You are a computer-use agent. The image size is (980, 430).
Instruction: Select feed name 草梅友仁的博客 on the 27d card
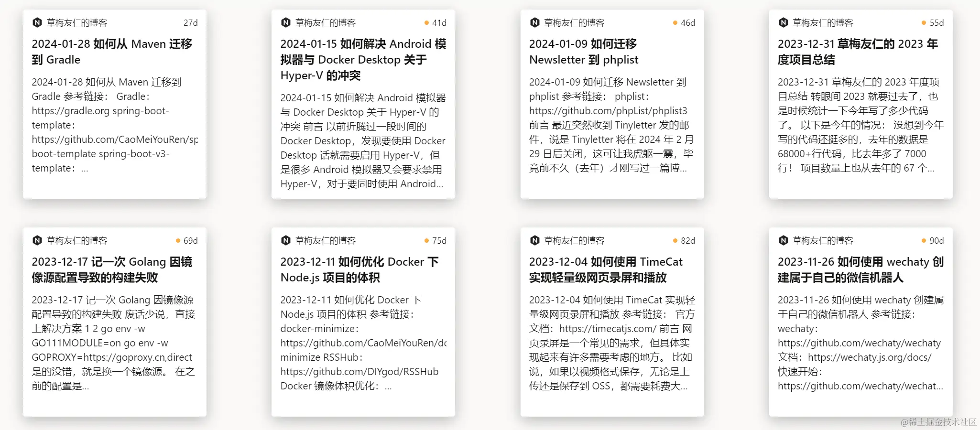(77, 23)
